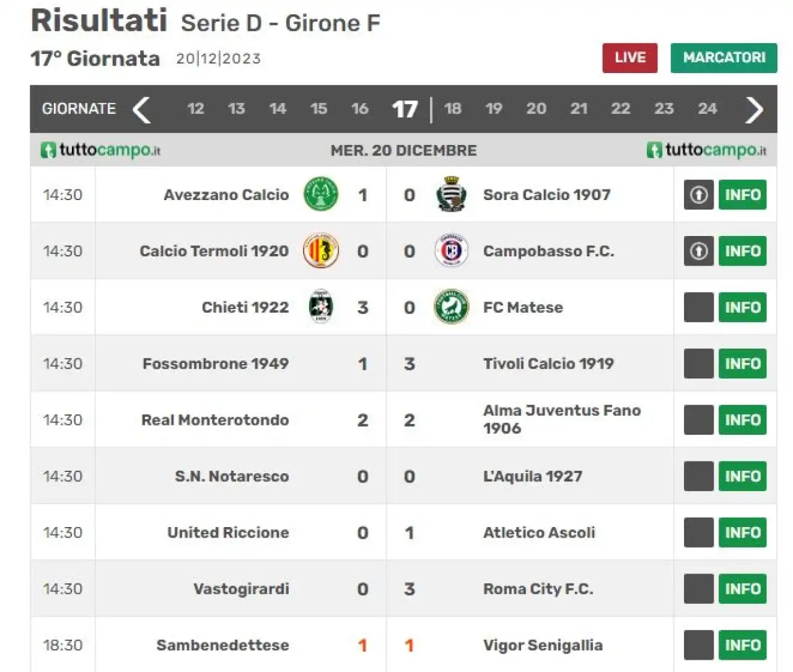Click the Avezzano Calcio team crest
The width and height of the screenshot is (793, 672).
[x=321, y=194]
